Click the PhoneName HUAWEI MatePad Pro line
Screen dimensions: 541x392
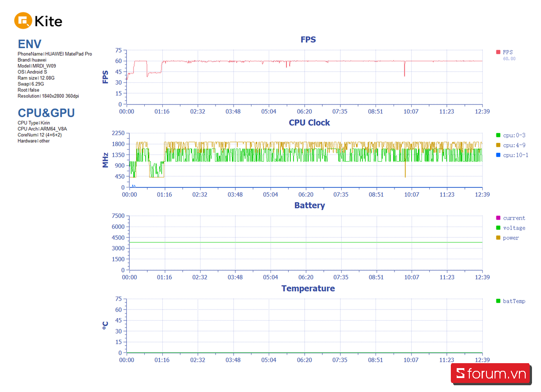(55, 54)
